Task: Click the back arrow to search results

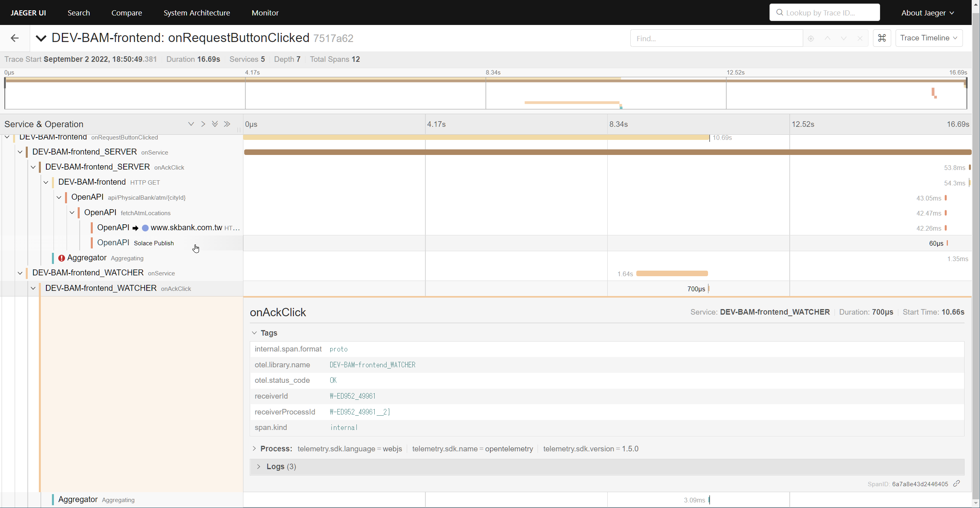Action: (x=15, y=38)
